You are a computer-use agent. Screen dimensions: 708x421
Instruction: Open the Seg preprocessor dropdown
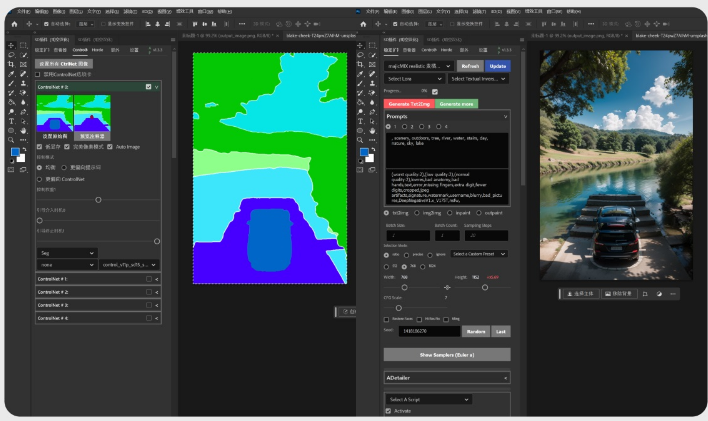click(66, 253)
